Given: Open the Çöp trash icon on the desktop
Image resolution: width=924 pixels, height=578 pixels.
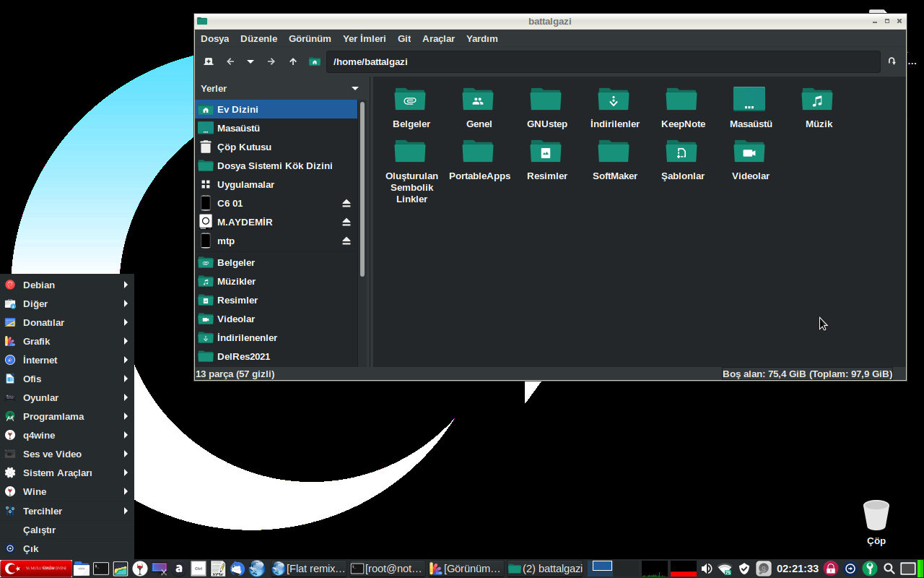Looking at the screenshot, I should (x=876, y=515).
